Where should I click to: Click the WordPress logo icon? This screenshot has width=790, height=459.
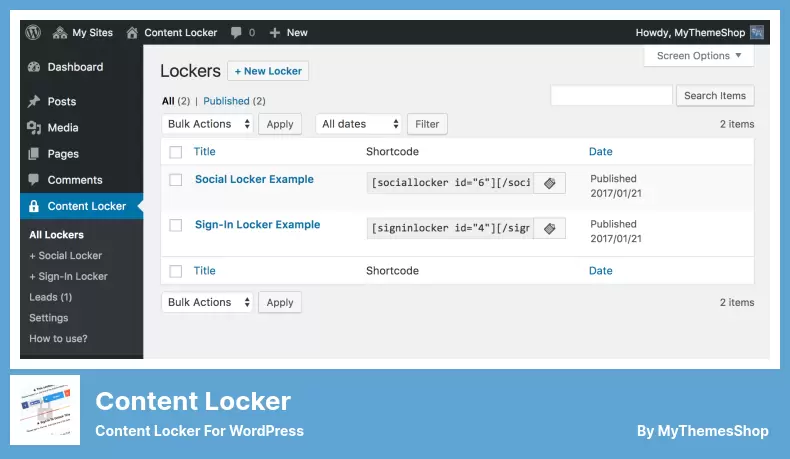pos(33,33)
